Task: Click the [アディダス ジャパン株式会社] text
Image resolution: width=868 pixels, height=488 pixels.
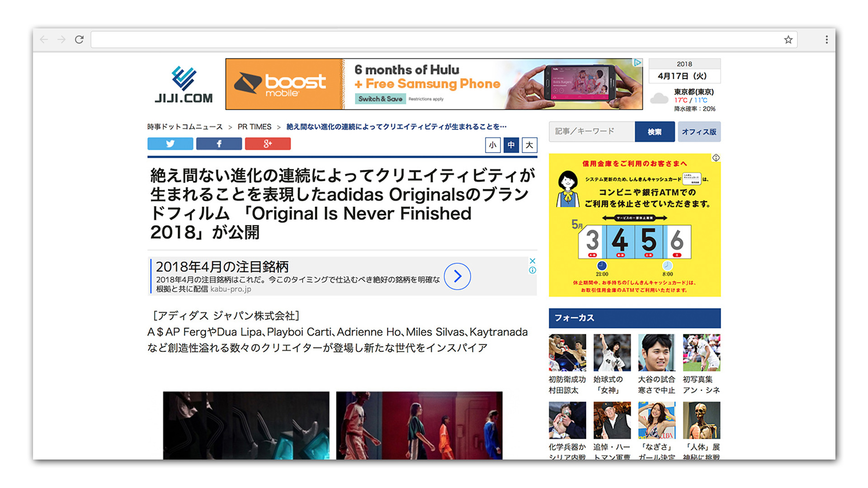Action: [226, 316]
